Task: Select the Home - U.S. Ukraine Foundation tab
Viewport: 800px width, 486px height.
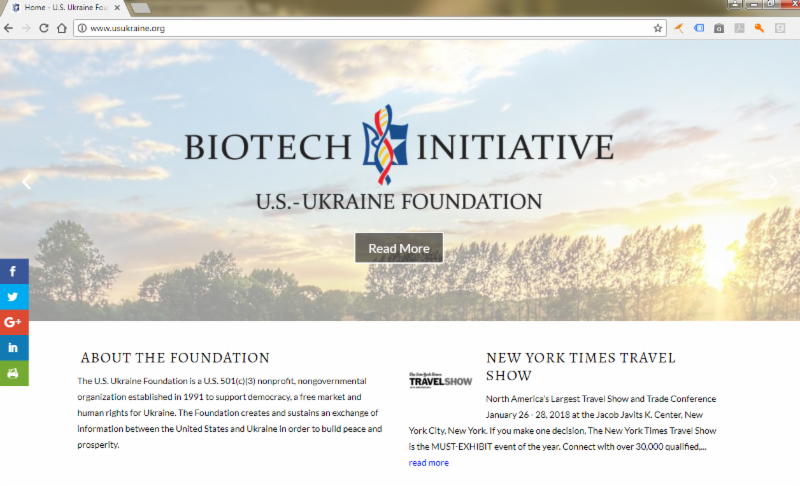Action: tap(64, 7)
